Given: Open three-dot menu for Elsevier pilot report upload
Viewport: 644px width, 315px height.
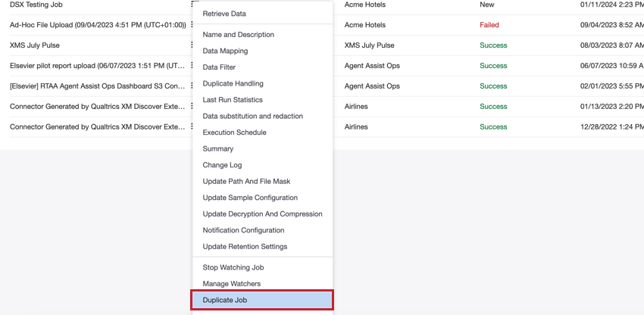Looking at the screenshot, I should point(192,66).
